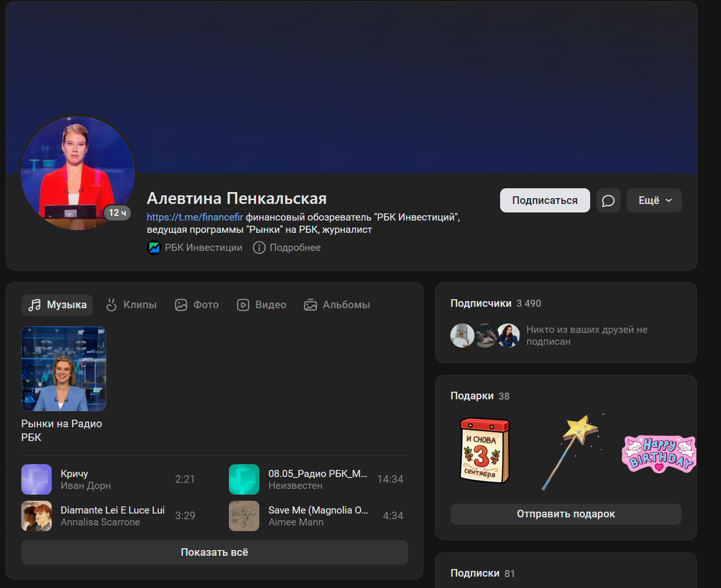This screenshot has height=588, width=721.
Task: Play Diamante Lei E Luce Lui cover
Action: click(x=37, y=516)
